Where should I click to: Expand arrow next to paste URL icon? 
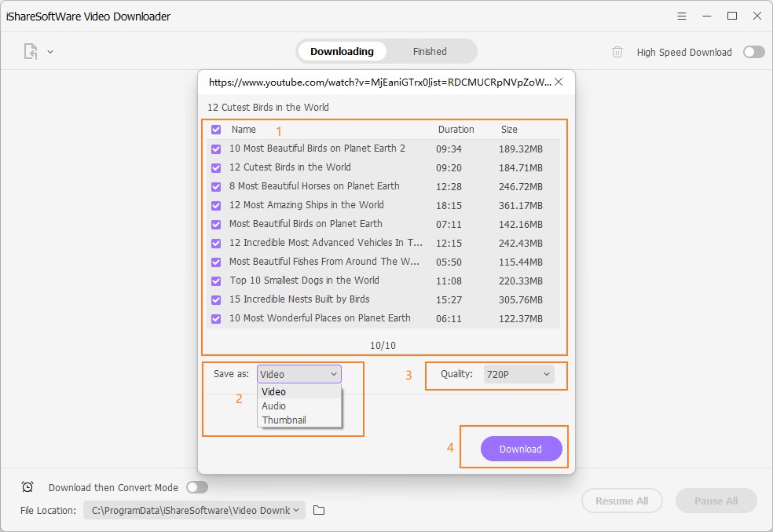[50, 52]
